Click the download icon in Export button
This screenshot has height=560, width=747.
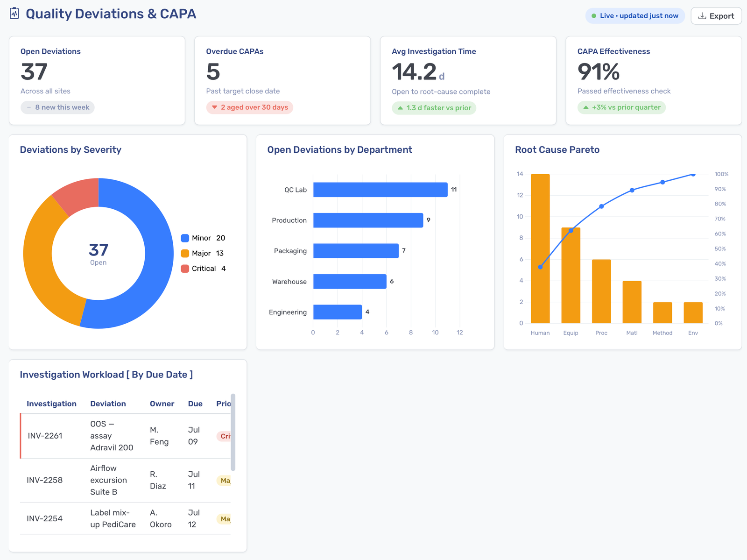tap(702, 16)
